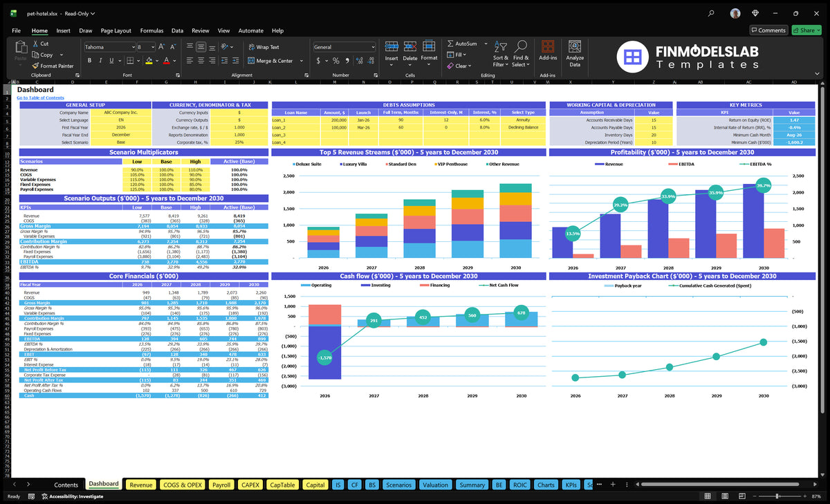Screen dimensions: 830x504
Task: Click the Decrease Font Size icon
Action: [x=173, y=47]
